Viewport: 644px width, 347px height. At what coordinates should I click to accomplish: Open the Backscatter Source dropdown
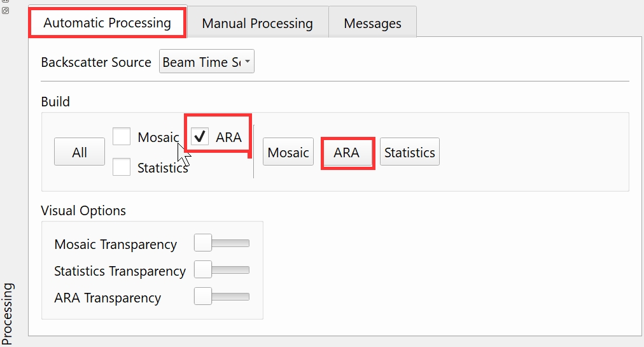tap(206, 62)
